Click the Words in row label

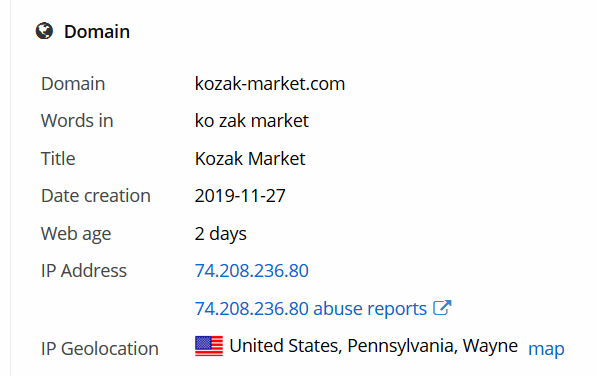tap(77, 121)
